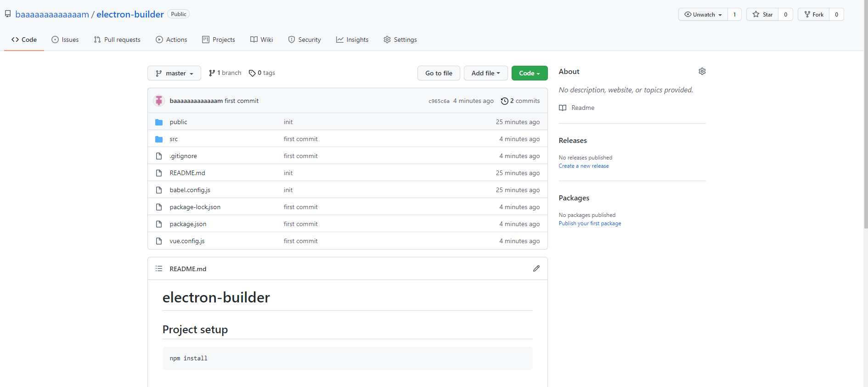Viewport: 868px width, 387px height.
Task: Open the .gitignore file
Action: coord(183,156)
